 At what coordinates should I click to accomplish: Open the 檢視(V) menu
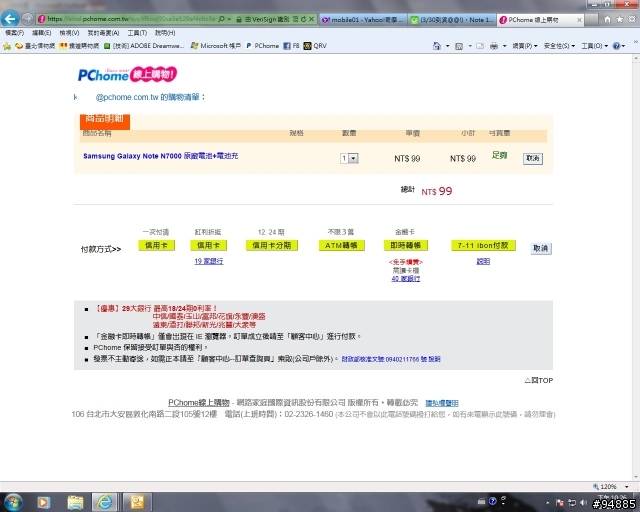click(x=69, y=33)
